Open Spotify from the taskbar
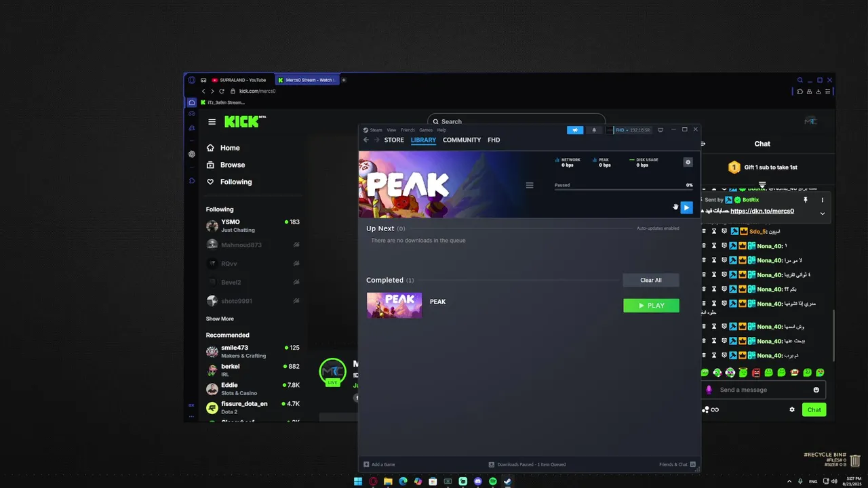Viewport: 868px width, 488px height. coord(493,481)
